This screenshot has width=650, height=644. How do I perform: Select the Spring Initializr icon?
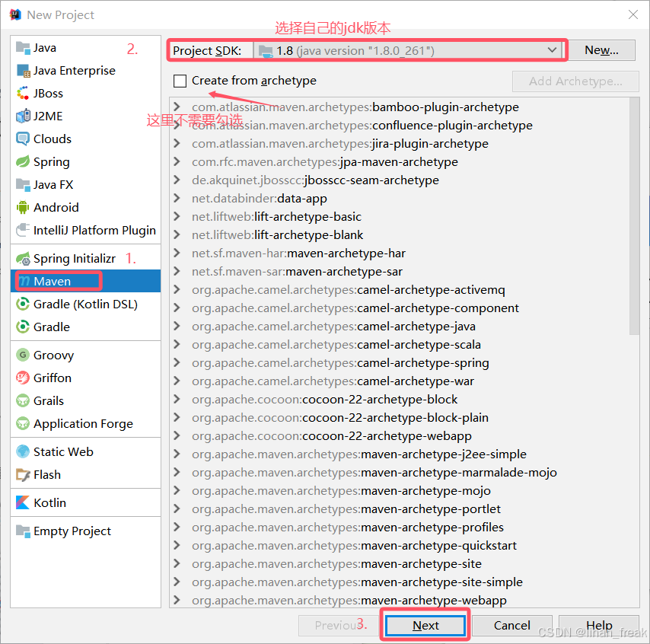pyautogui.click(x=23, y=259)
